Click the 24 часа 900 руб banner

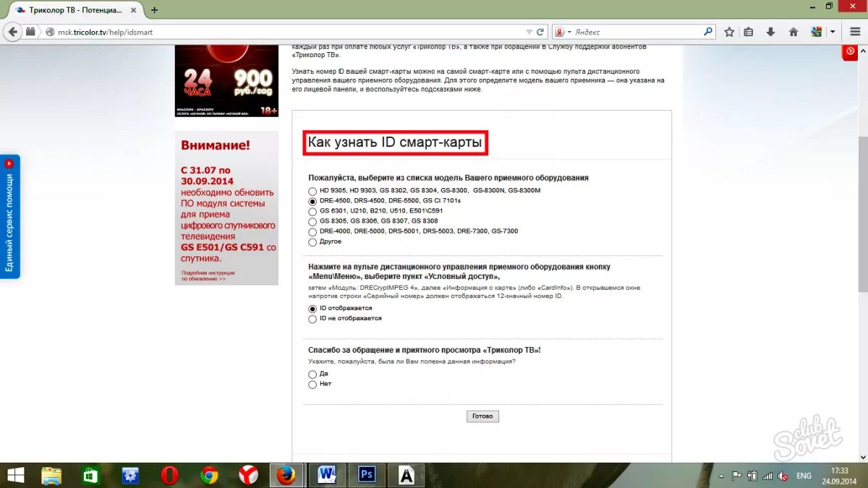[x=226, y=80]
